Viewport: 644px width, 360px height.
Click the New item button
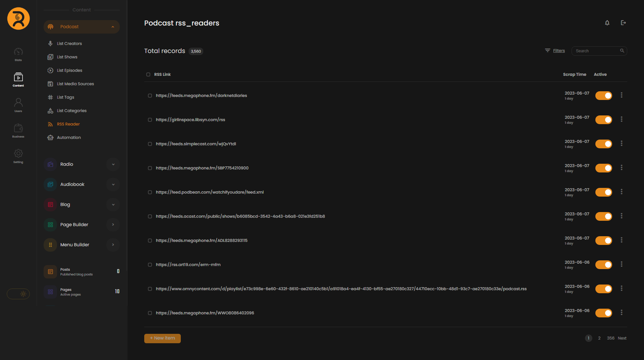(x=162, y=338)
